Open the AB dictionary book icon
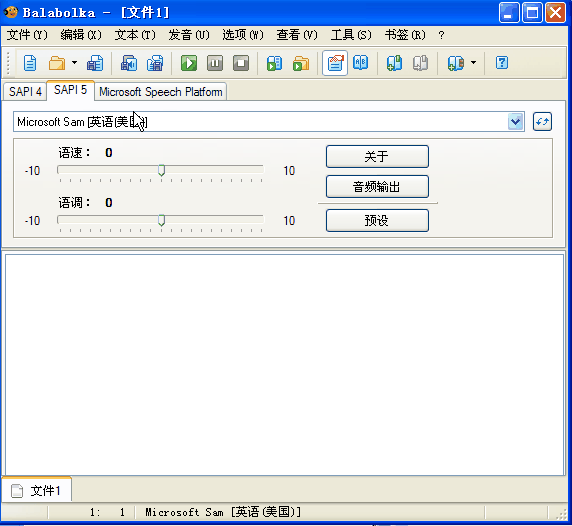The height and width of the screenshot is (526, 572). click(x=360, y=63)
